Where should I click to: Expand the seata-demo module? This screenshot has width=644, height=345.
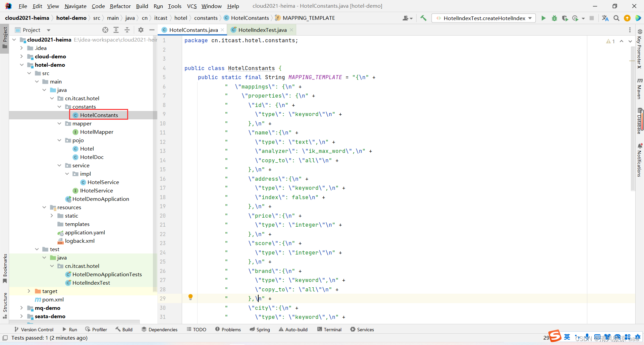pos(21,316)
